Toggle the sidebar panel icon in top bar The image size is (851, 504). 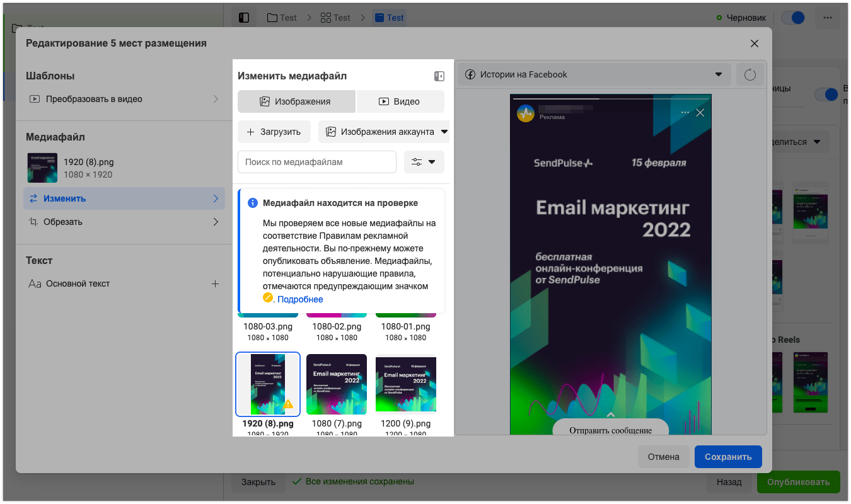pos(244,18)
